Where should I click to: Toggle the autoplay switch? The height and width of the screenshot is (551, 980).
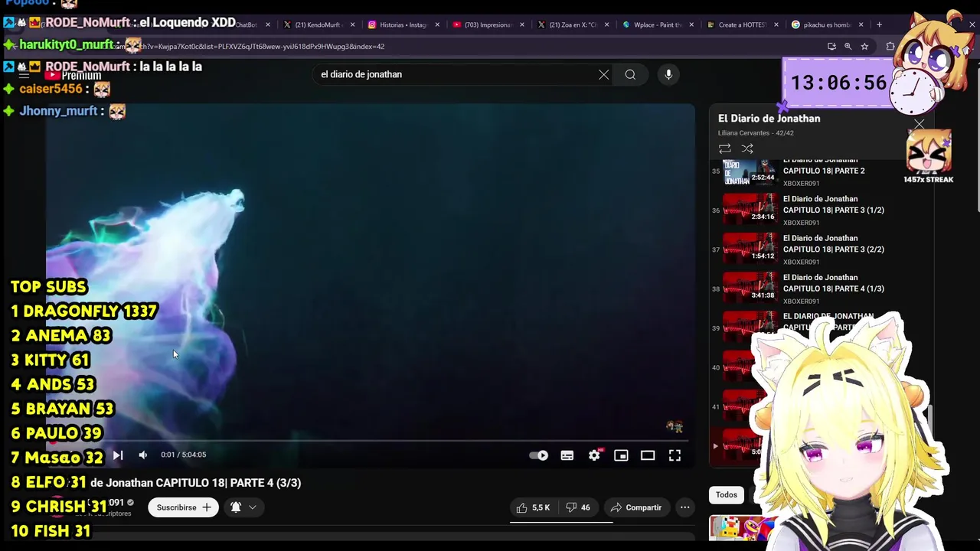click(539, 455)
